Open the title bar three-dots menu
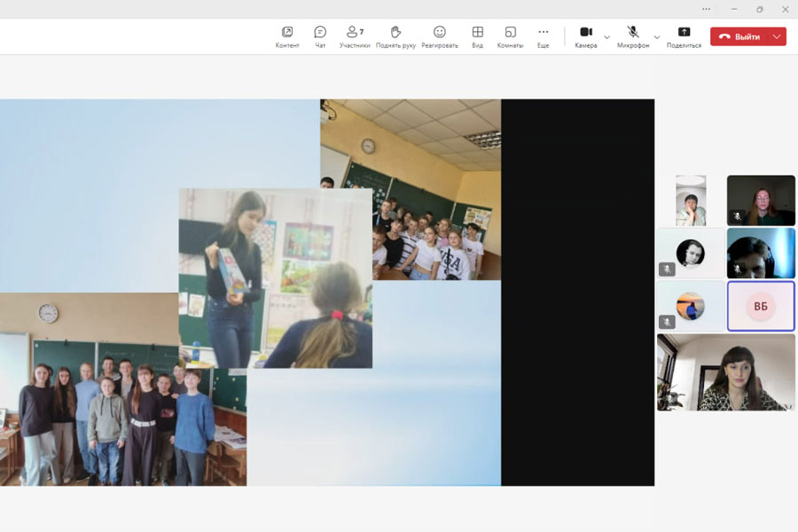The height and width of the screenshot is (532, 798). coord(706,9)
